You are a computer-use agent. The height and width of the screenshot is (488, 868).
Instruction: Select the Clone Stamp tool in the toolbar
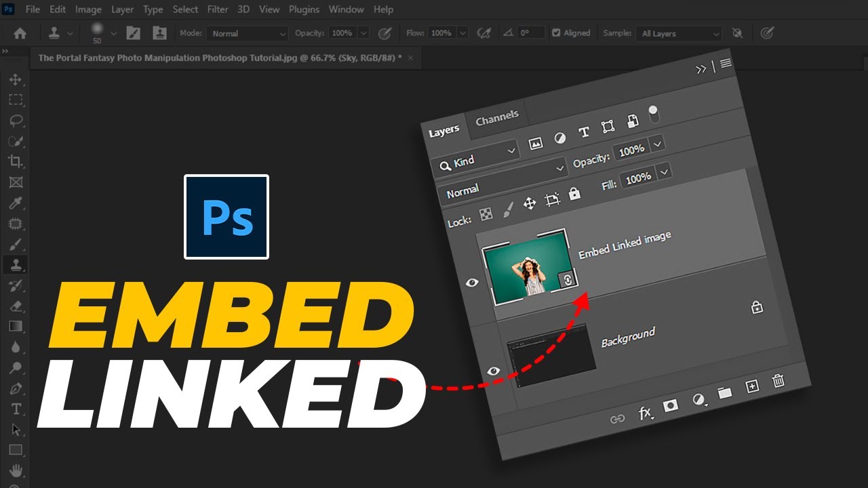coord(15,264)
